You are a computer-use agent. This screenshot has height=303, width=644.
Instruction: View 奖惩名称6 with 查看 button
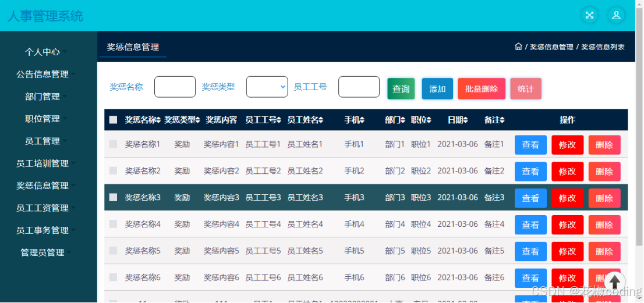[530, 278]
